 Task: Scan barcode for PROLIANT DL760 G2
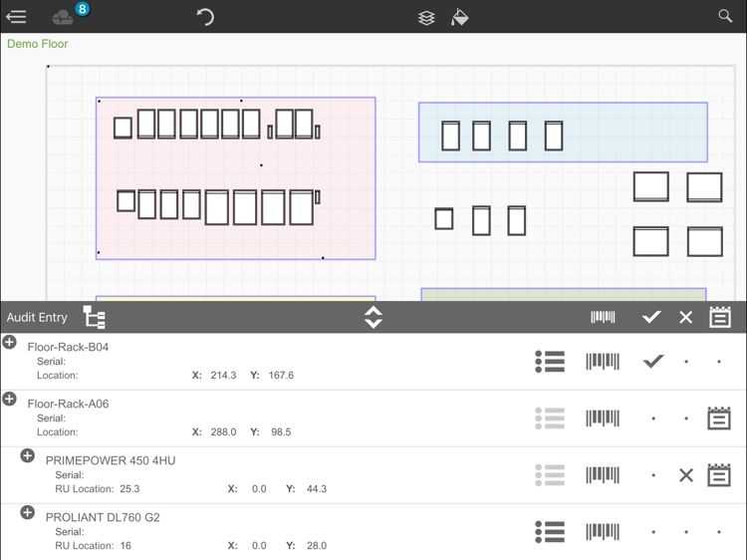[603, 531]
